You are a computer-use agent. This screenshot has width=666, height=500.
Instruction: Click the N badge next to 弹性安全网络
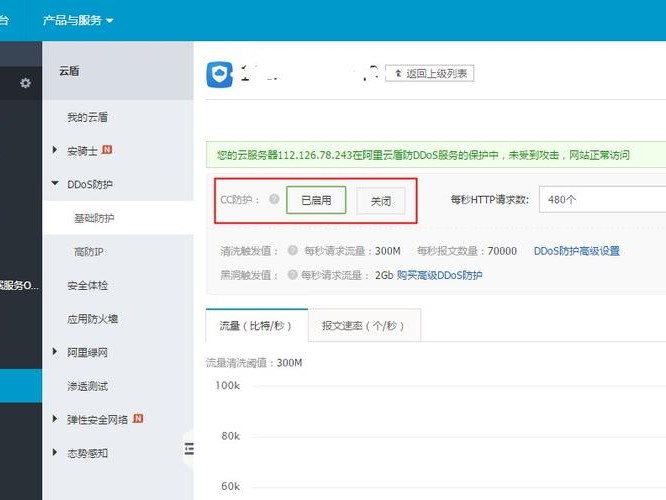click(x=138, y=418)
